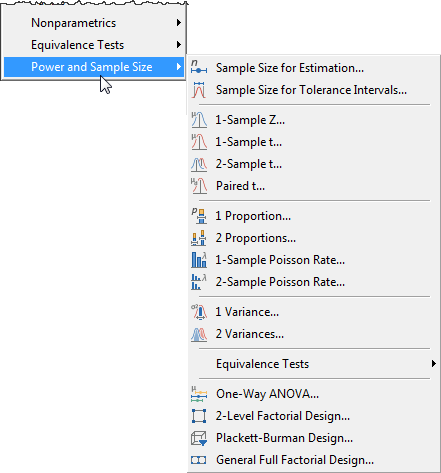Click the 2-Level Factorial Design square icon
This screenshot has height=473, width=441.
(199, 416)
